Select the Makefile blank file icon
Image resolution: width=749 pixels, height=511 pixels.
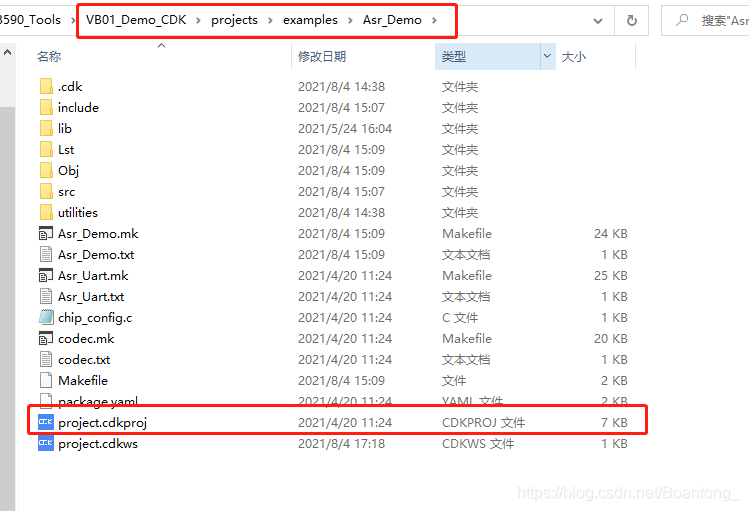[x=46, y=381]
